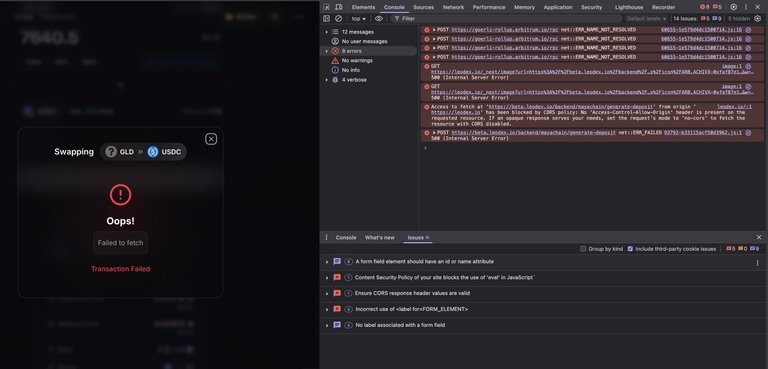Open the Performance tab
Viewport: 768px width, 369px height.
489,7
